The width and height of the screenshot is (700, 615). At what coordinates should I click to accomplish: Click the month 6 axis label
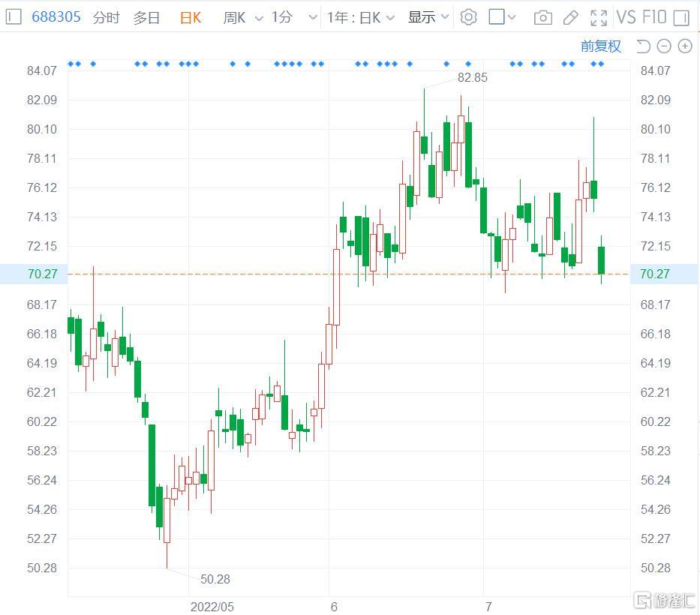coord(334,607)
